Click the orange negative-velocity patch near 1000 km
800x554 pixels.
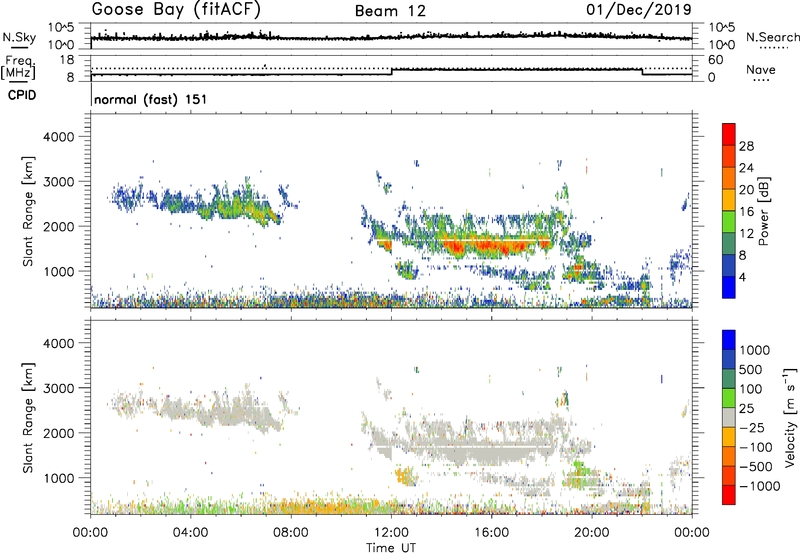405,476
